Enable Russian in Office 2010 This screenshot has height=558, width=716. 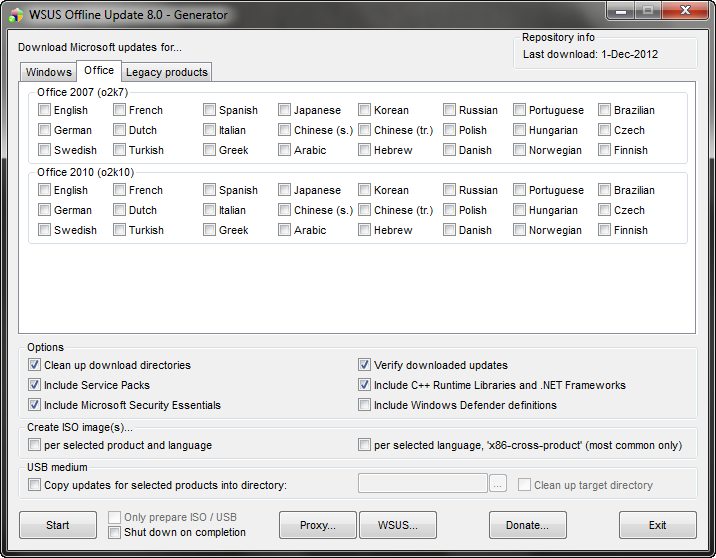pos(449,190)
